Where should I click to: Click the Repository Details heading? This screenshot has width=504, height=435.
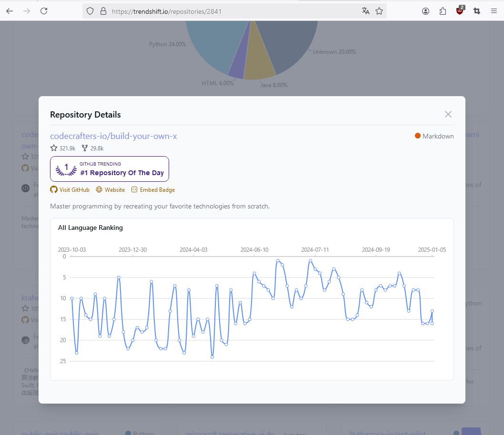pos(85,115)
